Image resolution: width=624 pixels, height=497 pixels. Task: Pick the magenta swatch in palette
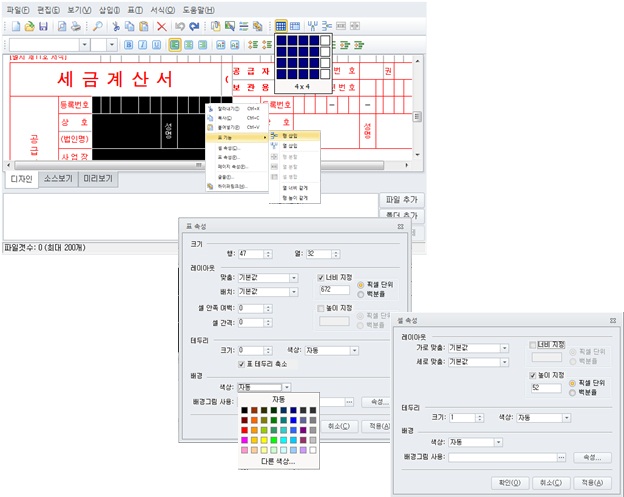(x=244, y=440)
